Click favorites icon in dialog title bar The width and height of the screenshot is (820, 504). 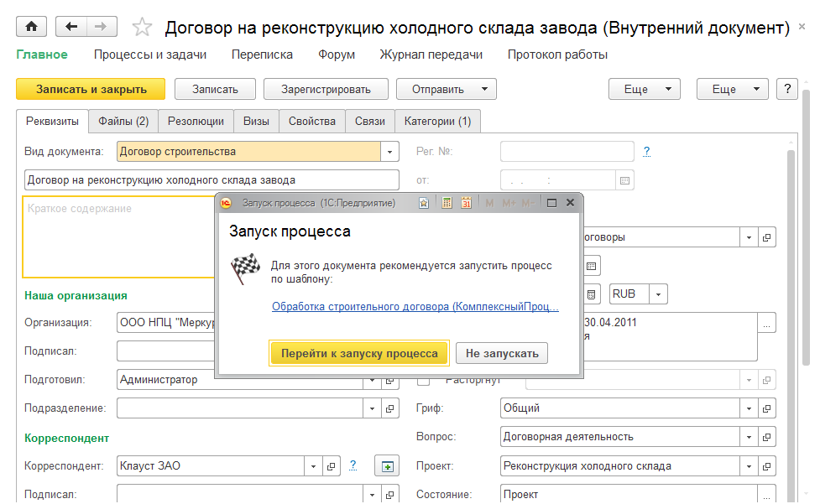click(x=424, y=203)
